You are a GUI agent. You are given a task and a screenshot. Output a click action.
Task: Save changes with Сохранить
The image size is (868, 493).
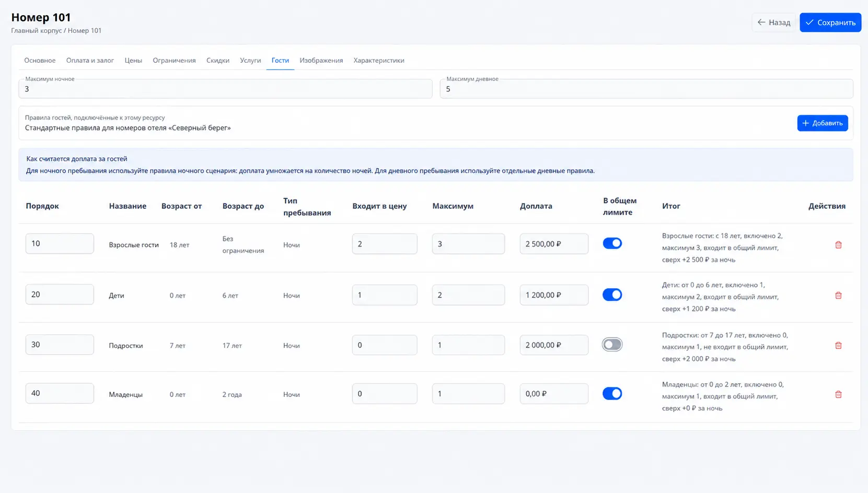pyautogui.click(x=830, y=22)
